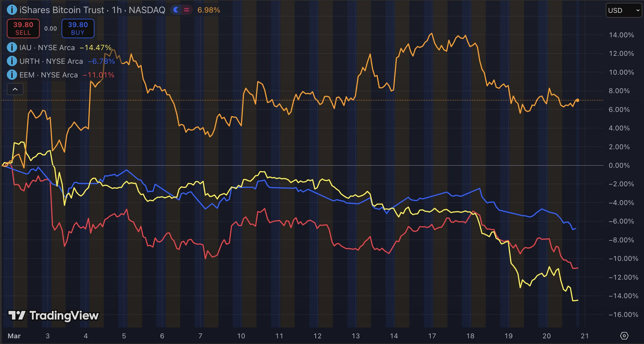Viewport: 644px width, 344px height.
Task: Select the IAU · NYSE Arca legend label
Action: point(47,48)
